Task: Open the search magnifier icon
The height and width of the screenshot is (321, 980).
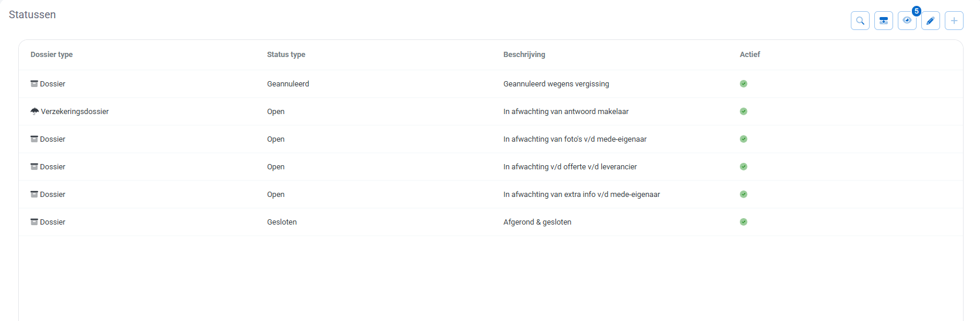Action: point(860,21)
